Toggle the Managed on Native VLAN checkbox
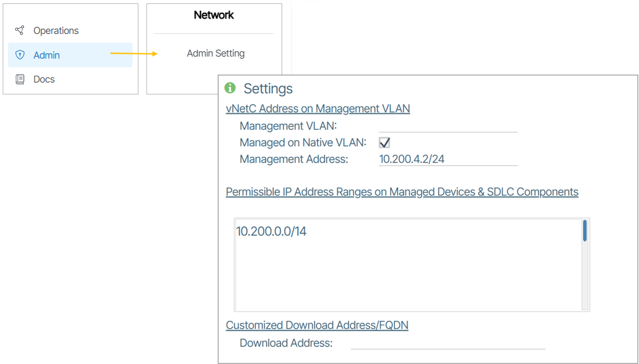This screenshot has height=364, width=639. [x=384, y=142]
